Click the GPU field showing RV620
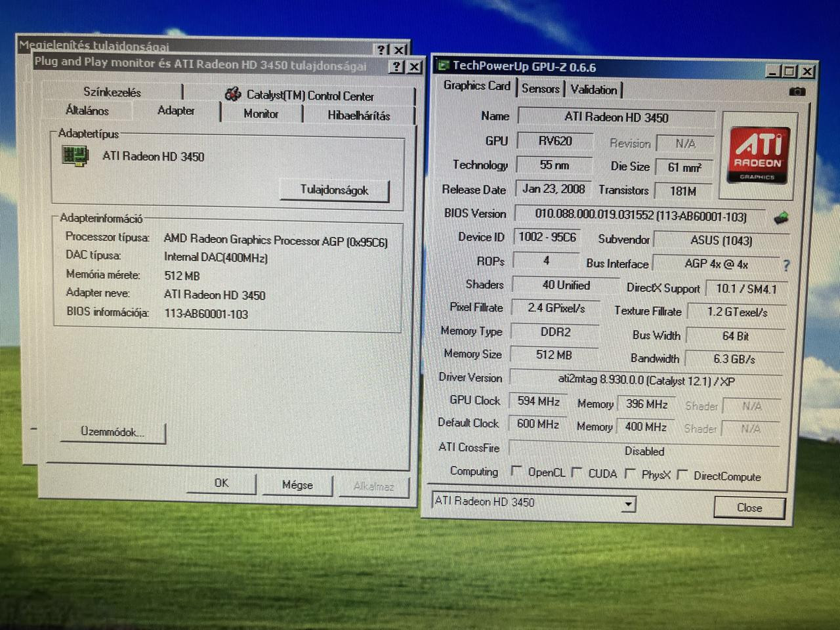Screen dimensions: 840x630 tap(555, 141)
